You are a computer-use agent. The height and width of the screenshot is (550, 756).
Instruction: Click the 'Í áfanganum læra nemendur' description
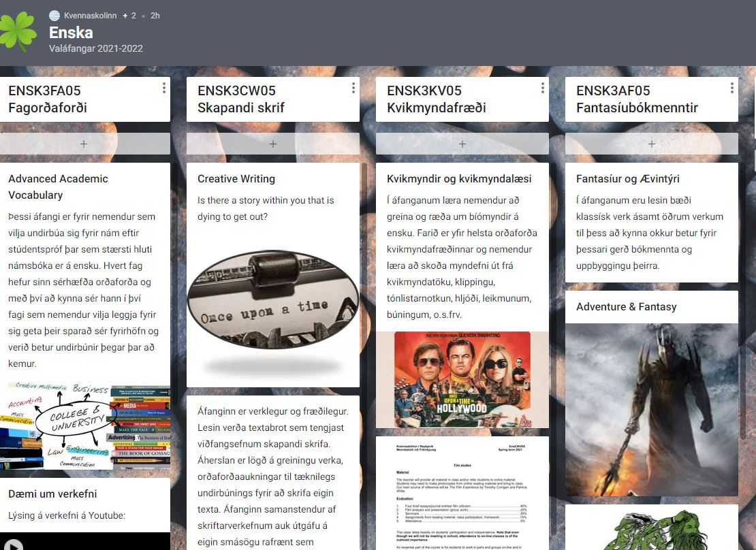462,257
